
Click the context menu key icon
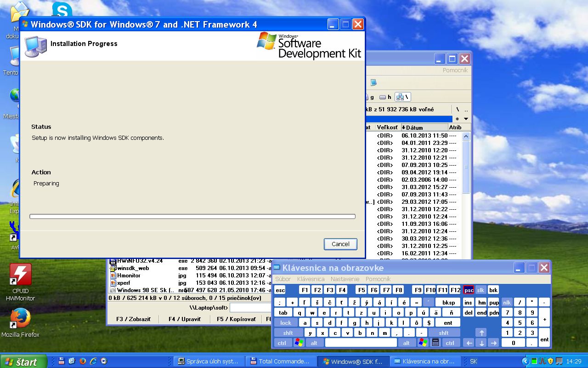[x=435, y=343]
